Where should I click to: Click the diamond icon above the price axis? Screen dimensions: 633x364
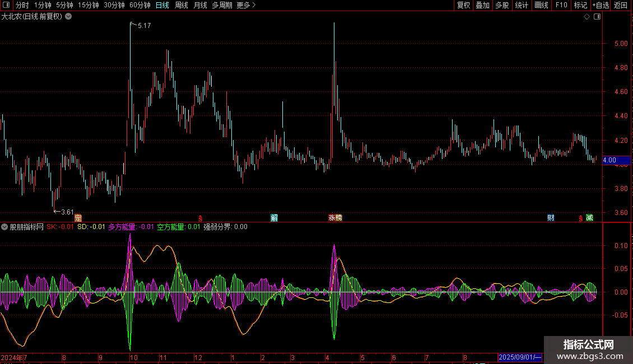[587, 17]
